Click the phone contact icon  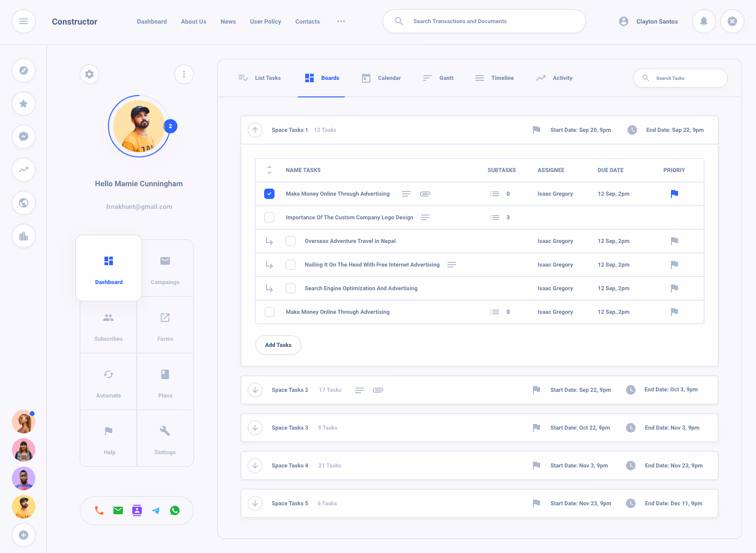99,510
